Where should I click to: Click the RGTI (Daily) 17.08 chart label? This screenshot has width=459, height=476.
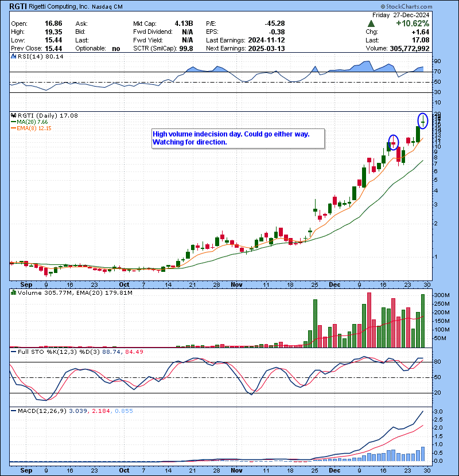click(x=48, y=115)
